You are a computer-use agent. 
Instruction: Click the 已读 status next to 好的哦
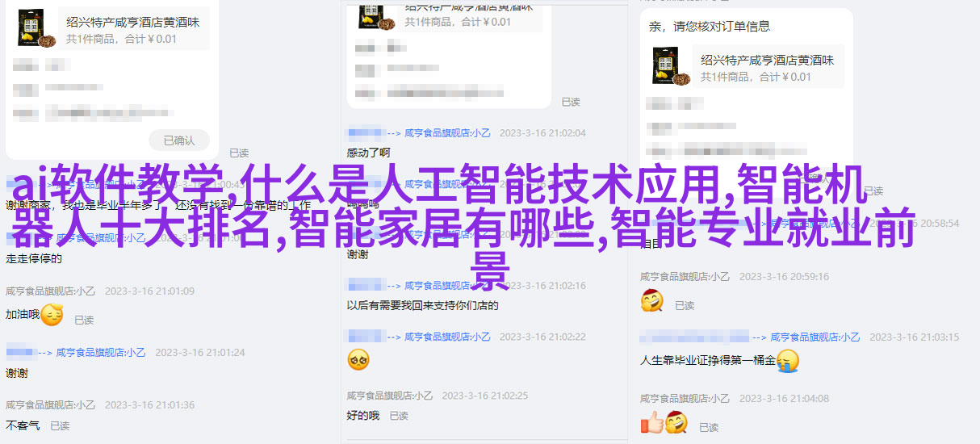point(399,416)
